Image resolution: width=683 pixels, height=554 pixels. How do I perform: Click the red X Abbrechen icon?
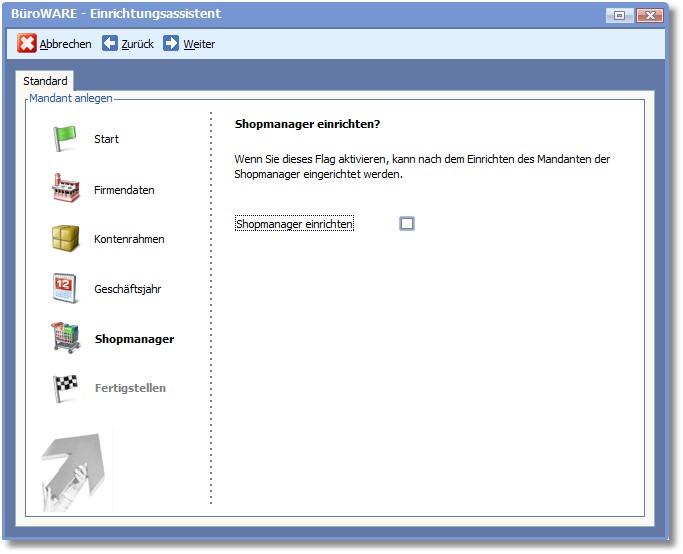27,44
